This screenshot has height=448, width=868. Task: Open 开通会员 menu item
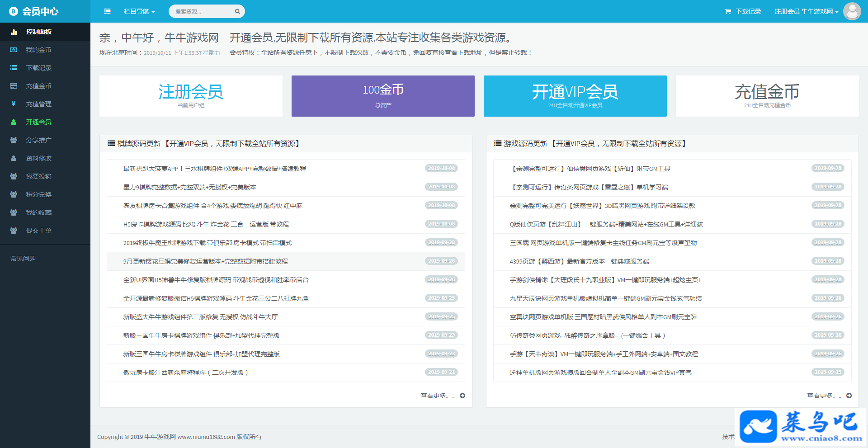(45, 122)
